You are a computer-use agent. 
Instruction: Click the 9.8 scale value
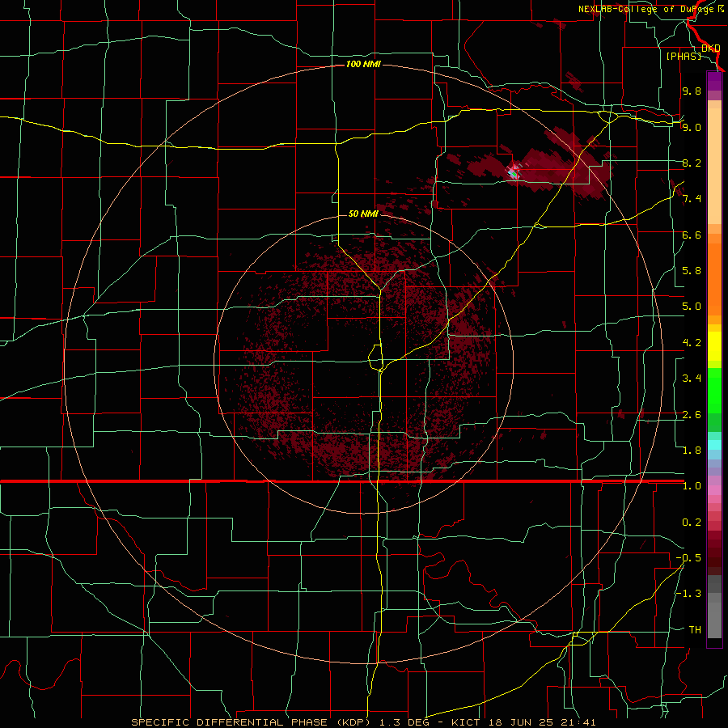(692, 91)
